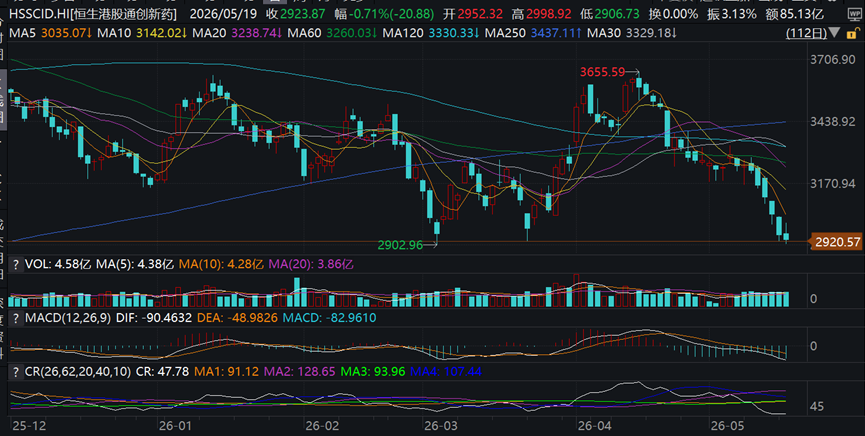Image resolution: width=865 pixels, height=436 pixels.
Task: Click the underlined (112日) period link
Action: (807, 33)
